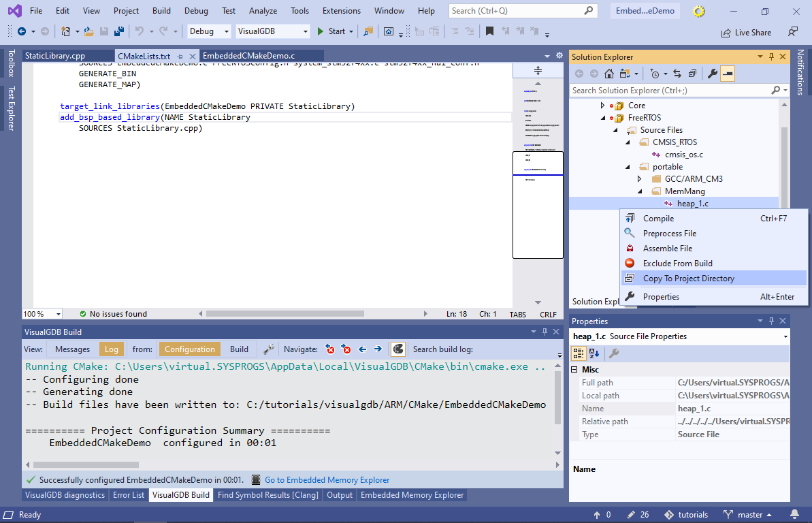The height and width of the screenshot is (523, 812).
Task: Switch to the Error List tab
Action: pyautogui.click(x=129, y=495)
